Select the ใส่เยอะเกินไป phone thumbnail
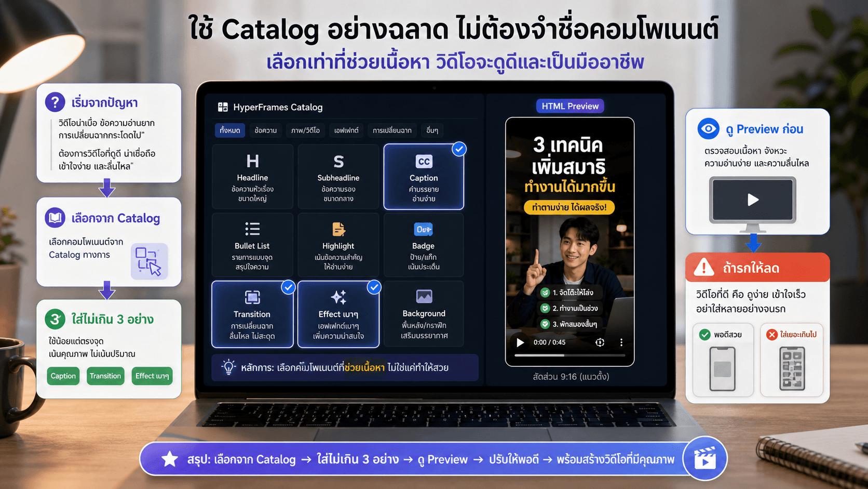 [792, 368]
